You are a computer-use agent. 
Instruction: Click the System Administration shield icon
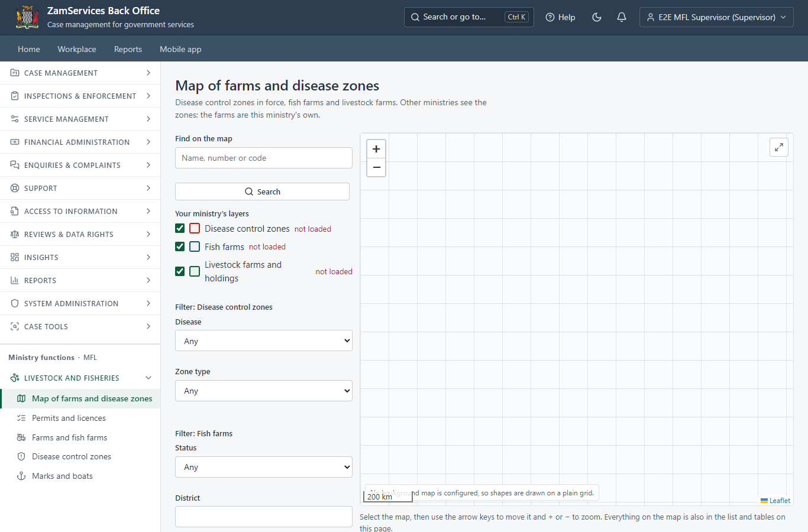coord(15,303)
